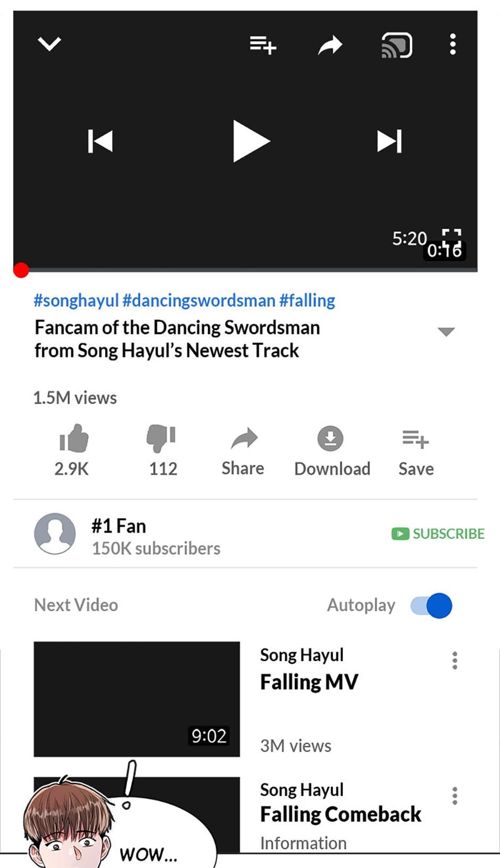500x868 pixels.
Task: Download the video
Action: pos(331,439)
